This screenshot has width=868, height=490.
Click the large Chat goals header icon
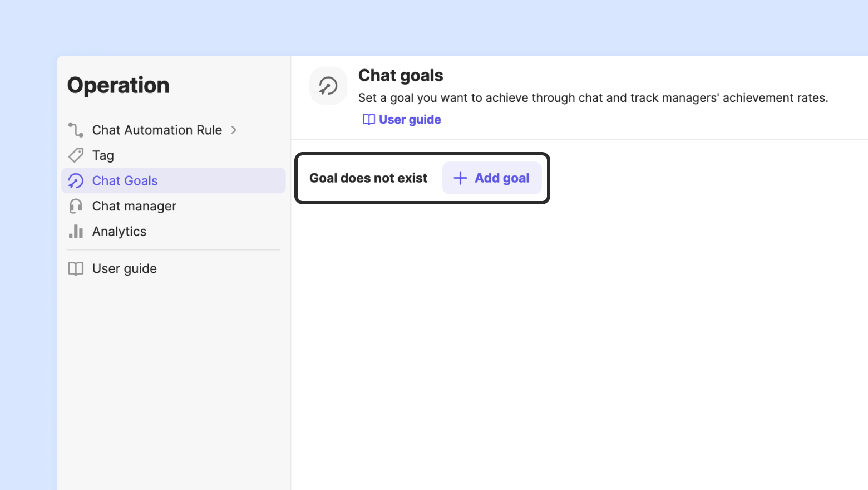tap(328, 86)
